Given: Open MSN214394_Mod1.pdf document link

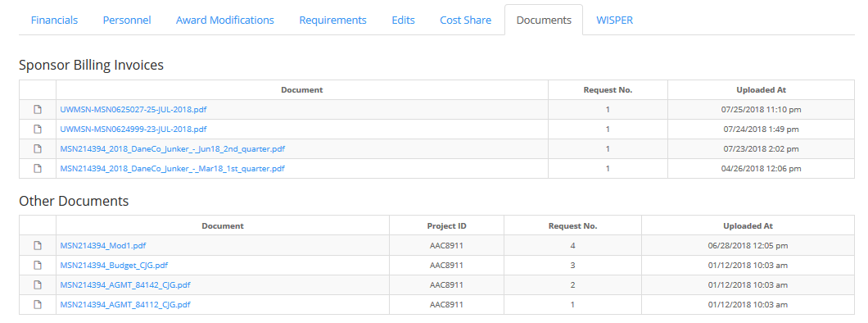Looking at the screenshot, I should tap(103, 245).
